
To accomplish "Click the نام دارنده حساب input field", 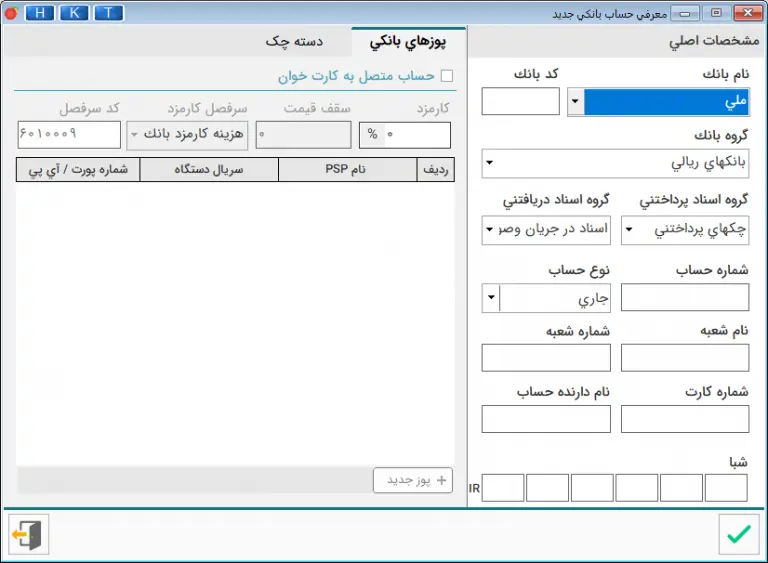I will click(546, 419).
